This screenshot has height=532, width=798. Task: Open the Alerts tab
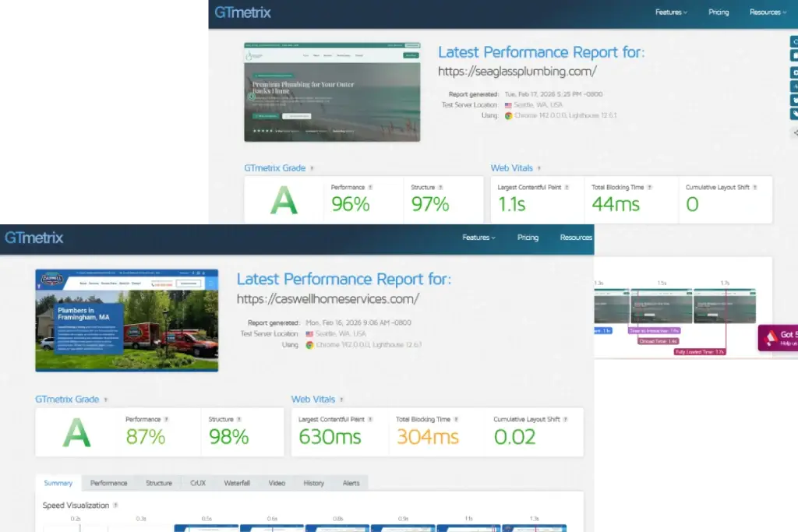(x=351, y=483)
